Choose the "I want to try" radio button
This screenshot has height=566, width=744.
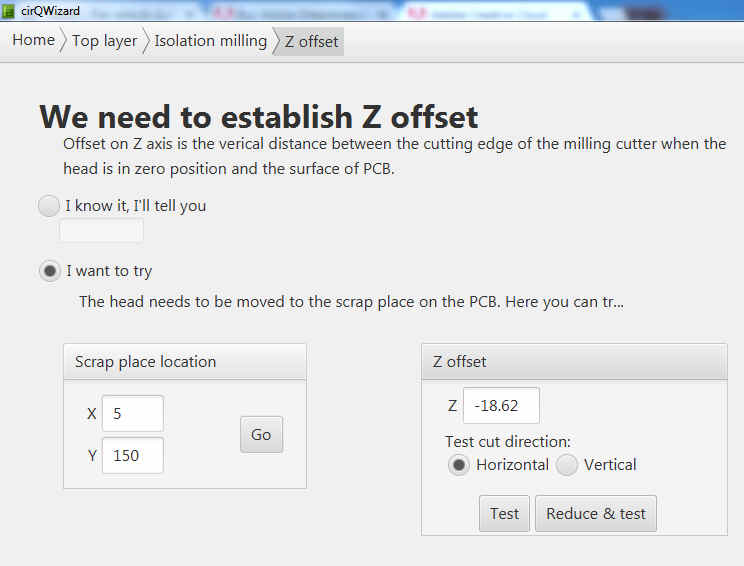pos(50,271)
